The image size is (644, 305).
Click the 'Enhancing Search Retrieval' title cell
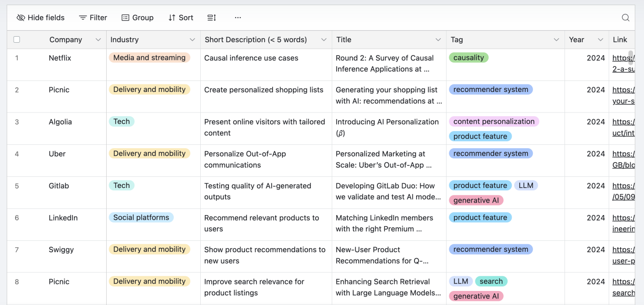pyautogui.click(x=388, y=287)
